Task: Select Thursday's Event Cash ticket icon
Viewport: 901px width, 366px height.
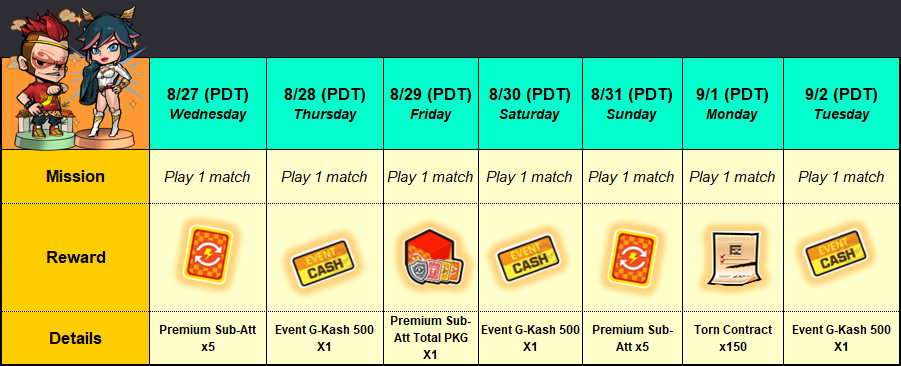Action: (324, 263)
